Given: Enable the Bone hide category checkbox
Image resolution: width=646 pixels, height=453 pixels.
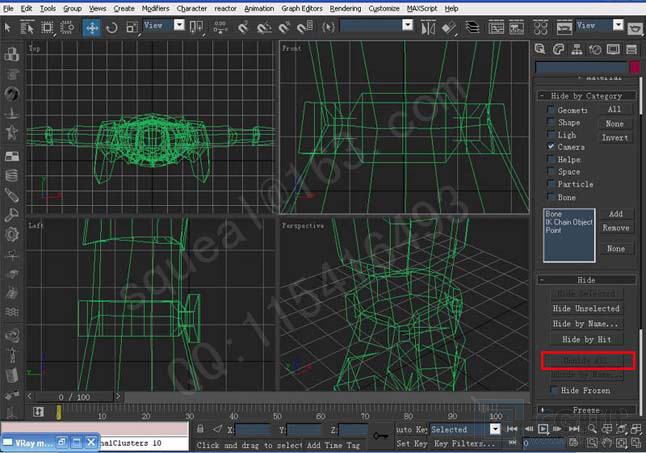Looking at the screenshot, I should [551, 197].
